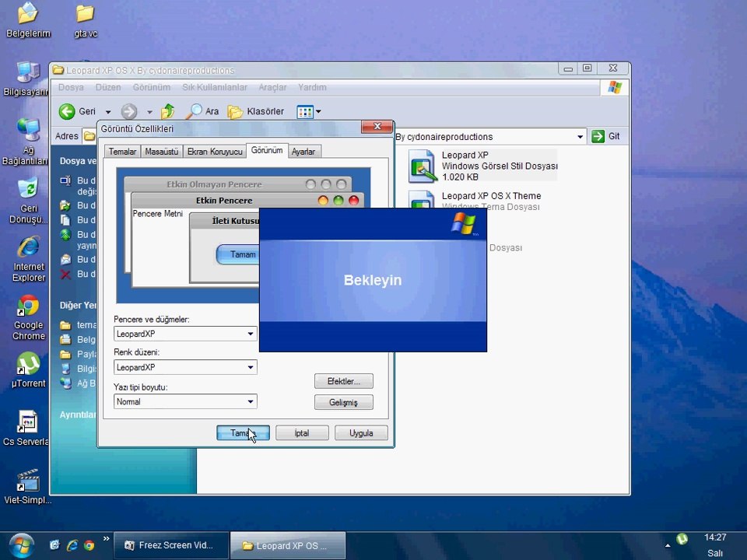The image size is (747, 560).
Task: Open the Dosya menu
Action: [71, 87]
